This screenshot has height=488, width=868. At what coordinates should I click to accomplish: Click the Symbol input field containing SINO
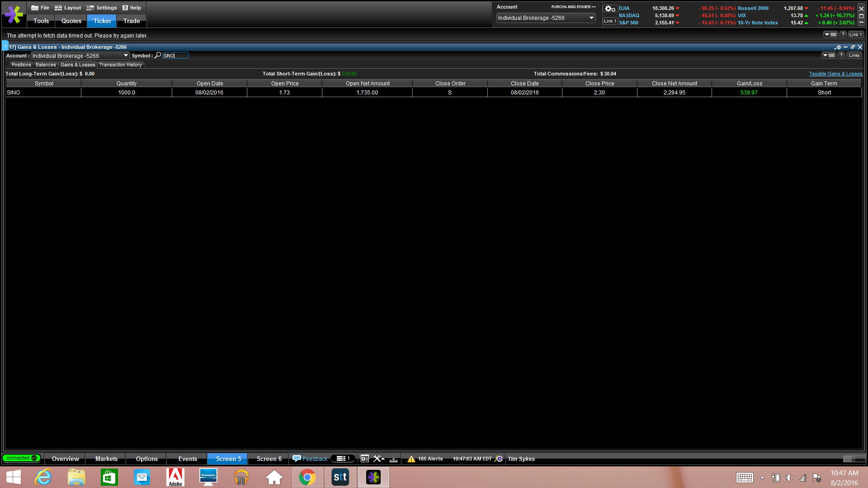tap(175, 56)
